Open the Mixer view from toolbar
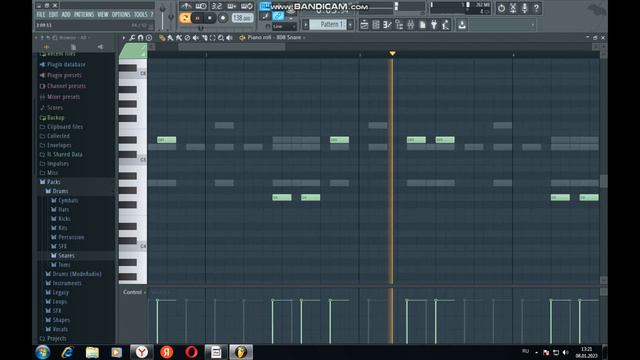This screenshot has width=640, height=360. click(411, 25)
